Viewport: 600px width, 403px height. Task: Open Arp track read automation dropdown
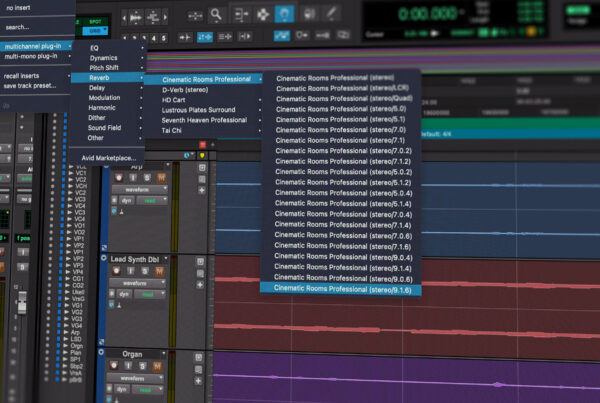tap(152, 201)
